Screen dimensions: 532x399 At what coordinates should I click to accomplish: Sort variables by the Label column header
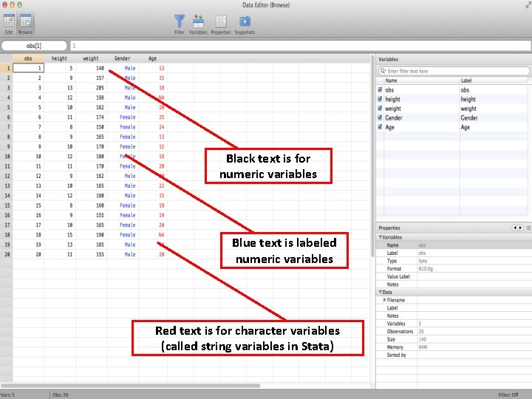494,81
